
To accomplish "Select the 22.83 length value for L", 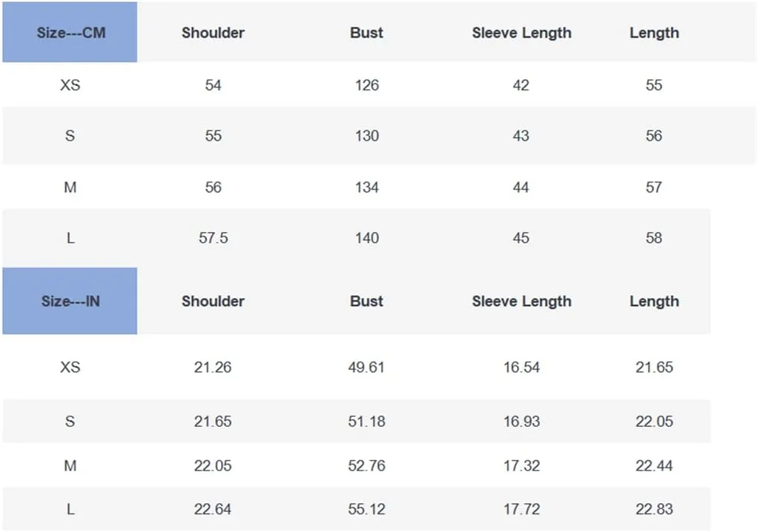I will point(654,509).
